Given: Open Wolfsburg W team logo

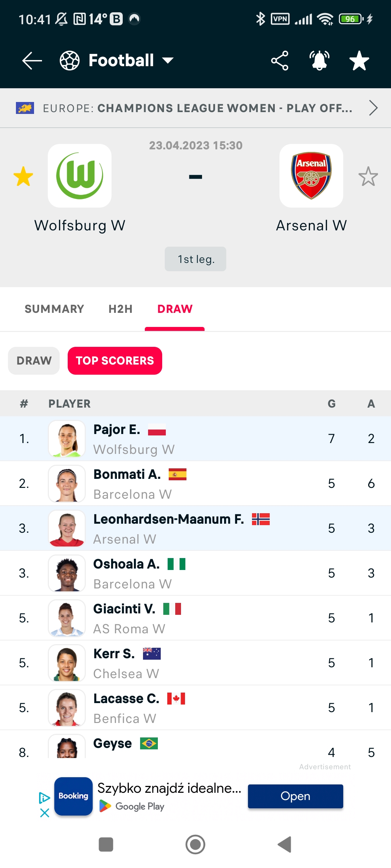Looking at the screenshot, I should 80,176.
